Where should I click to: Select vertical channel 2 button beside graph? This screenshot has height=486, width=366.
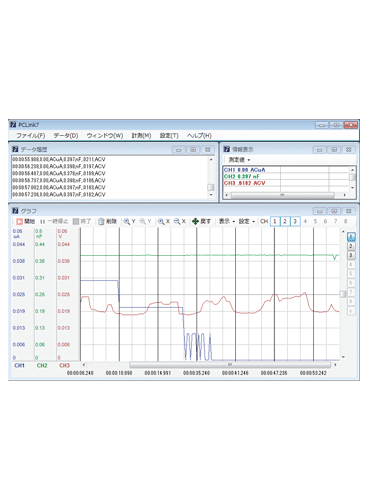[351, 246]
